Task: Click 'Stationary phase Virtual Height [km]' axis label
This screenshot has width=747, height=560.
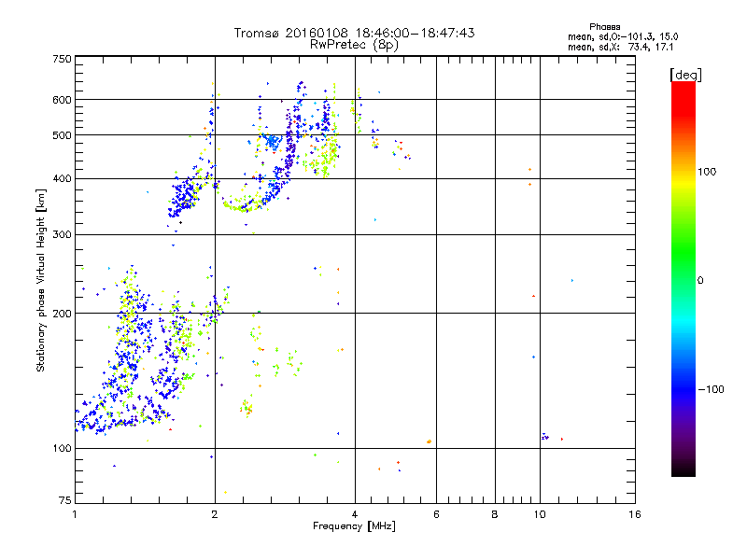Action: [41, 280]
